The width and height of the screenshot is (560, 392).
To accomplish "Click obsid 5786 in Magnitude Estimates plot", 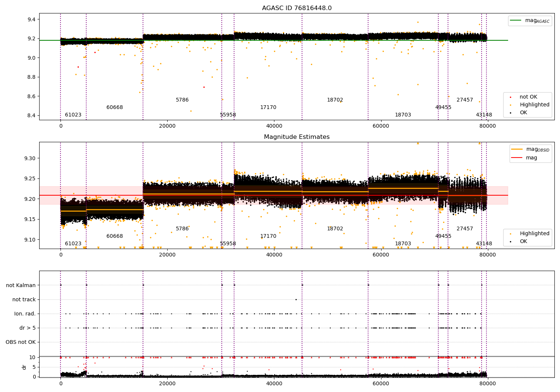I will 182,229.
